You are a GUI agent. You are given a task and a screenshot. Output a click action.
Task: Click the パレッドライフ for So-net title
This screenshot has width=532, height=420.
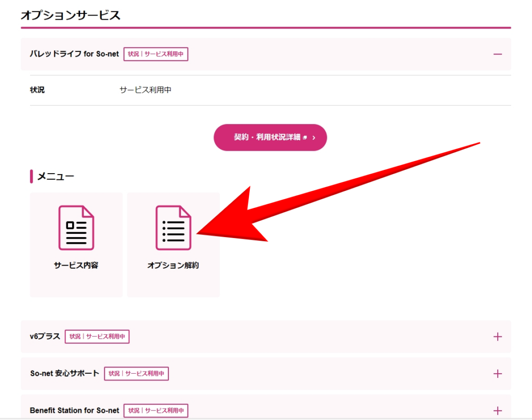(74, 54)
